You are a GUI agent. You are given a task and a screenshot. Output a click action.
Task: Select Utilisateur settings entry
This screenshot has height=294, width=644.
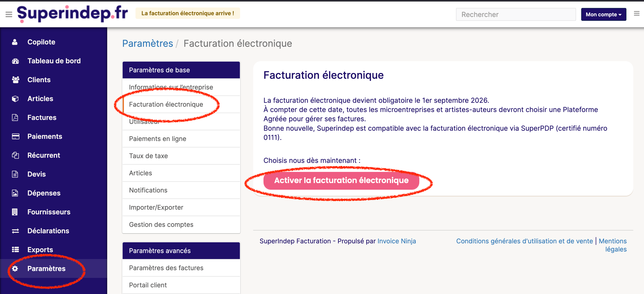click(181, 122)
